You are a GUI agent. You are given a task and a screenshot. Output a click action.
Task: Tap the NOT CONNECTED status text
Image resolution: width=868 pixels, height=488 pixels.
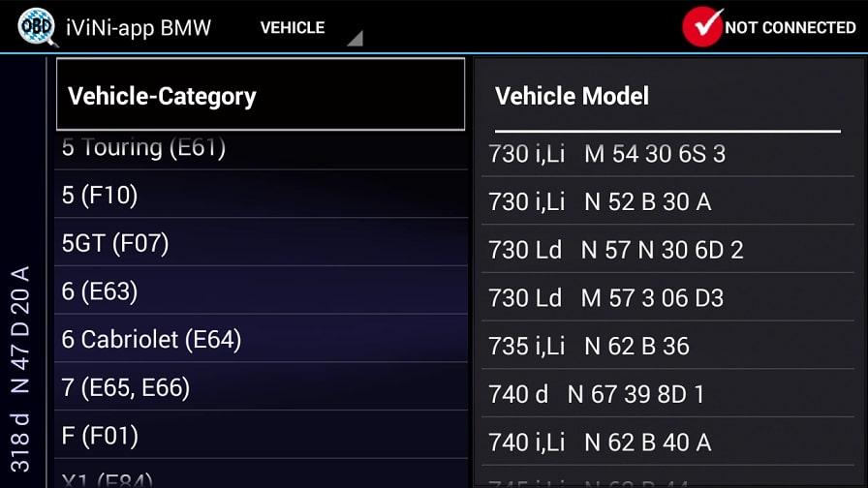[790, 28]
